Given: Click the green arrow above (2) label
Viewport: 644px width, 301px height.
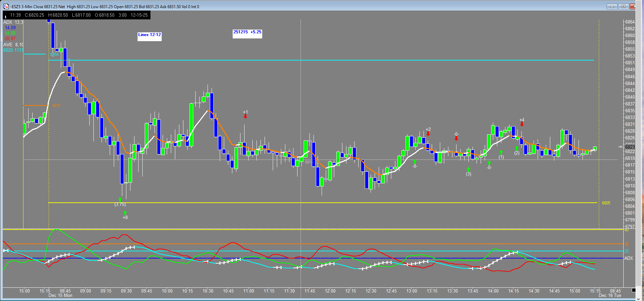Looking at the screenshot, I should tap(517, 148).
